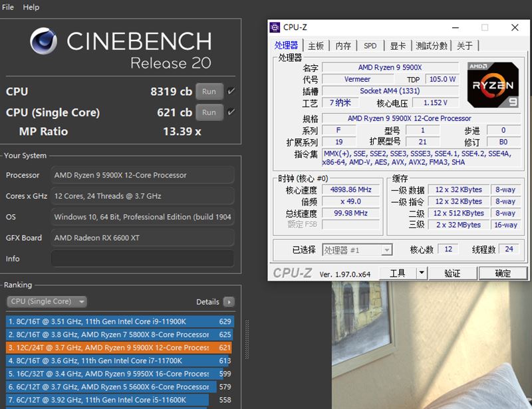
Task: Click the 8319 cb CPU score
Action: pos(171,91)
